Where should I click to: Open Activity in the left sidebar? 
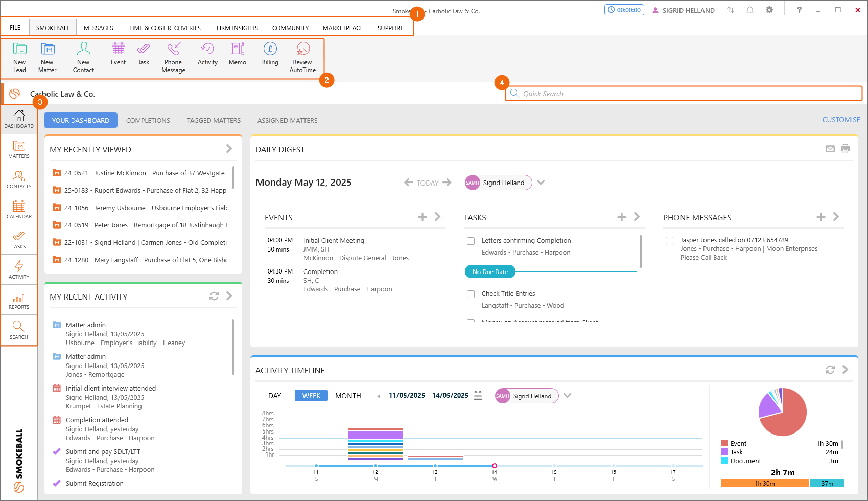(x=19, y=270)
